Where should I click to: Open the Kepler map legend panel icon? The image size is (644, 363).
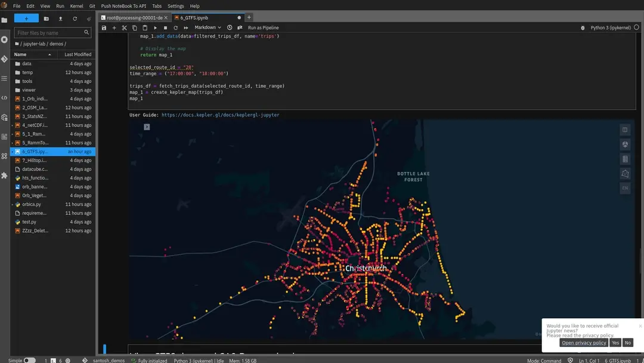pos(625,159)
